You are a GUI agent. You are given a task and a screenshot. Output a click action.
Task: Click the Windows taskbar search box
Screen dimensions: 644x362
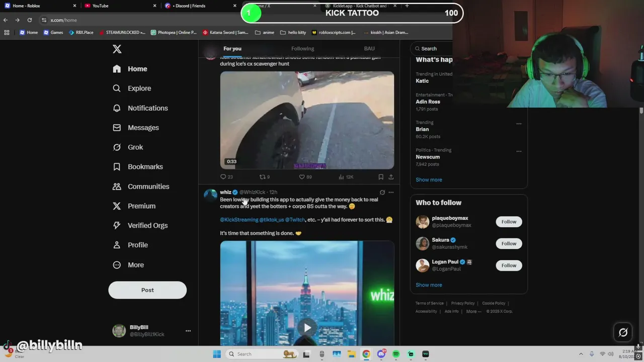tap(261, 354)
